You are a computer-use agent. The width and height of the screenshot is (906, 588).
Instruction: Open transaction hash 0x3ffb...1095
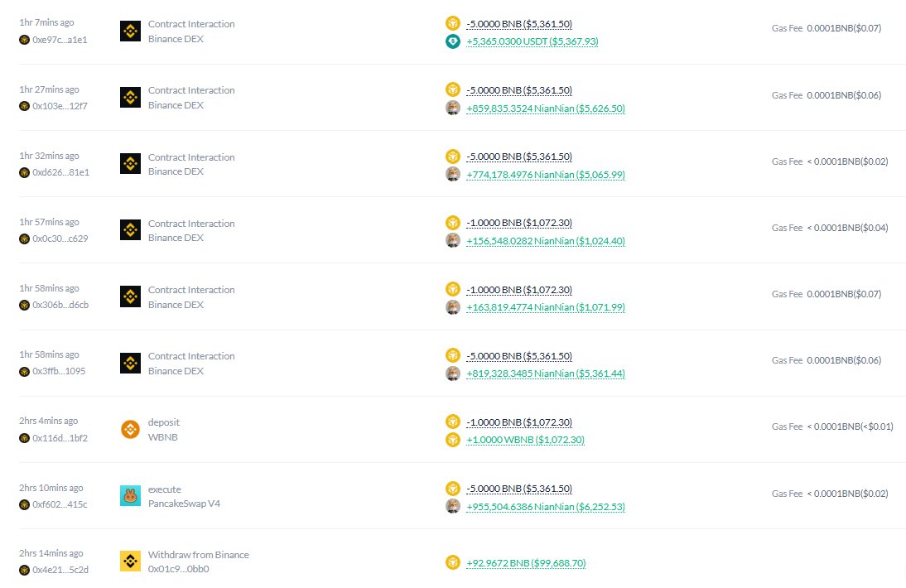tap(59, 371)
